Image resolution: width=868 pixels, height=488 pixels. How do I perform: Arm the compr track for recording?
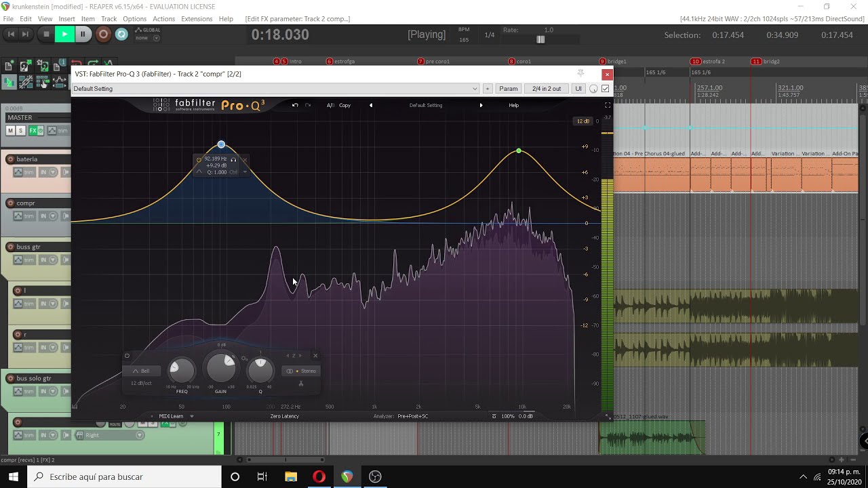tap(10, 203)
